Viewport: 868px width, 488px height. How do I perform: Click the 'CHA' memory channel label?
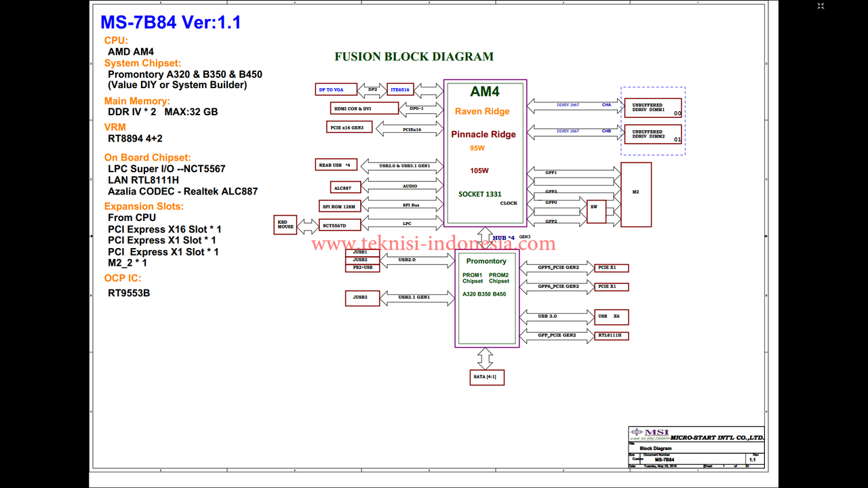[606, 105]
